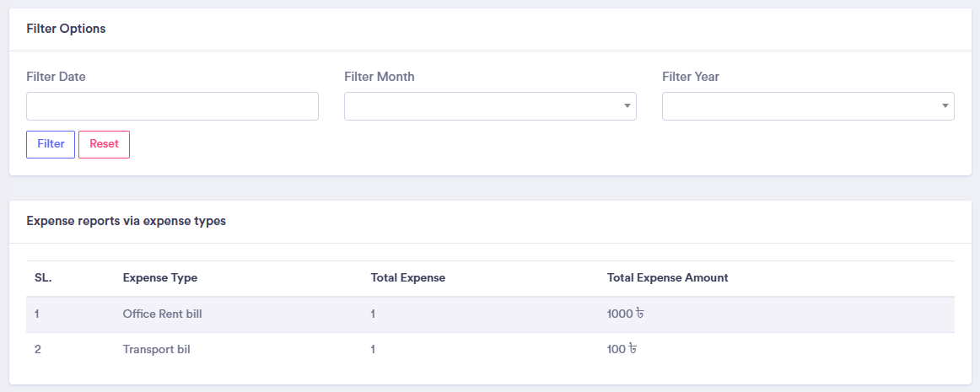
Task: Click the Filter Month label
Action: [x=379, y=77]
